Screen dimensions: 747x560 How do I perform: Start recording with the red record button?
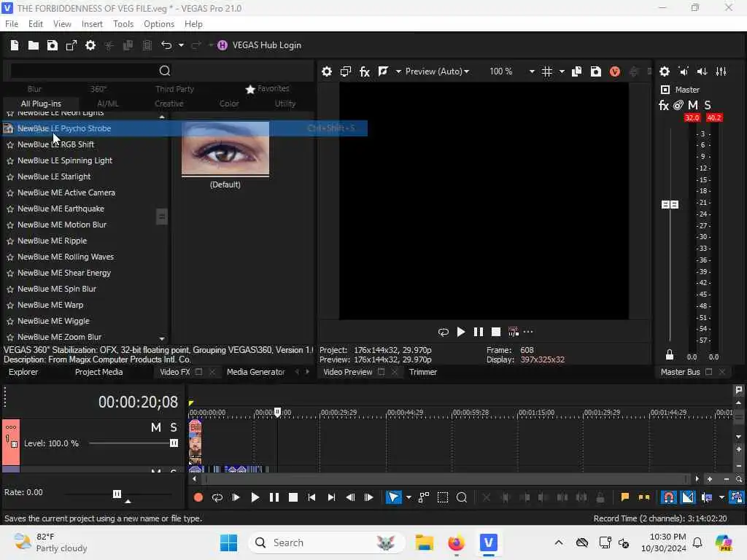pos(198,497)
